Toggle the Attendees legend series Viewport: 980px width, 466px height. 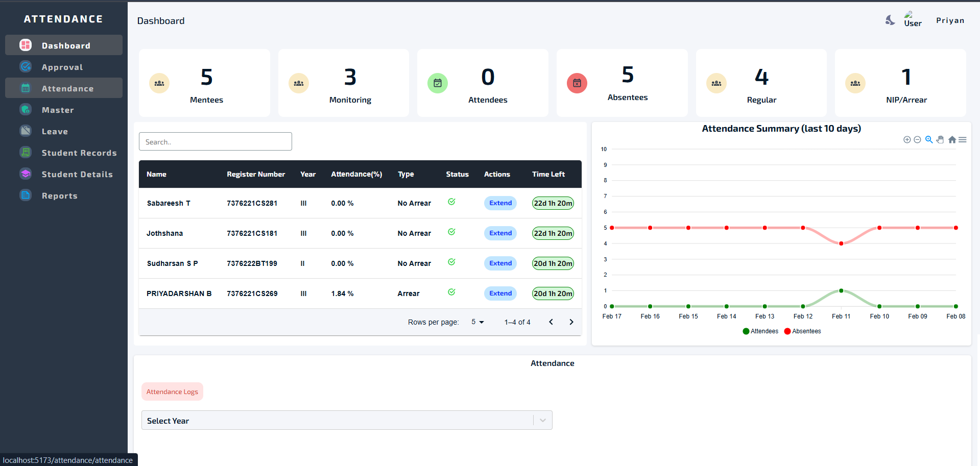(760, 331)
